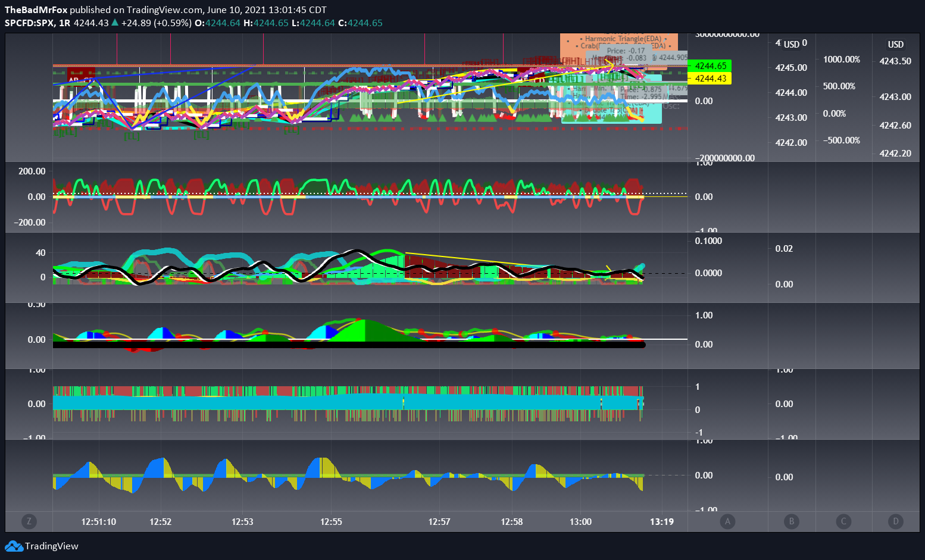Click the 12:51:10 time axis label
Screen dimensions: 925x560
coord(99,522)
